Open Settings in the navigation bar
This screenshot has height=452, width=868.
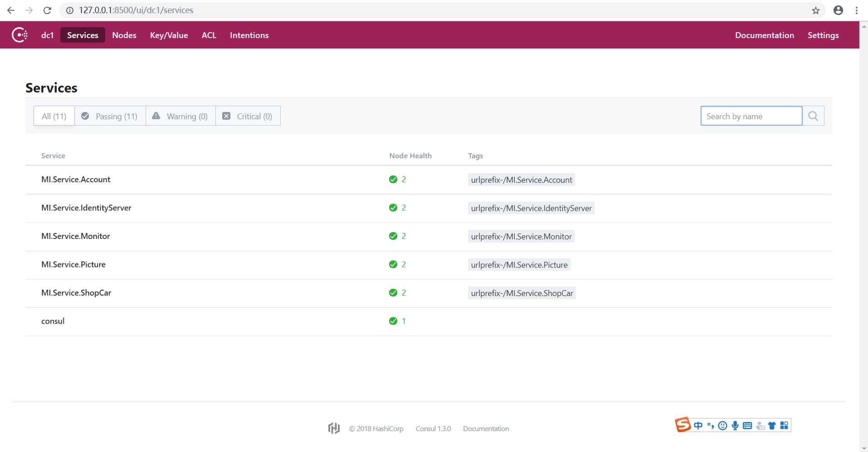click(x=823, y=35)
